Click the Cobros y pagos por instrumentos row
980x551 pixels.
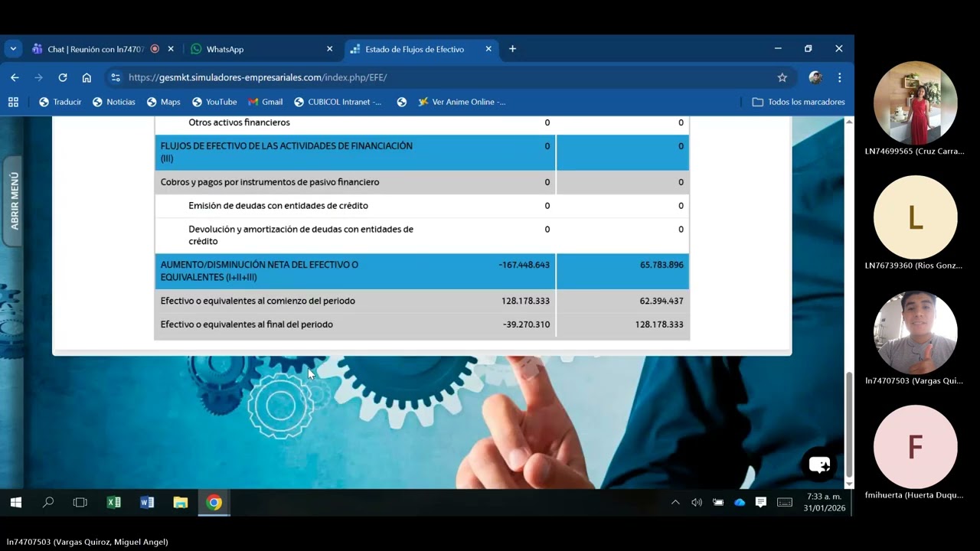(x=422, y=182)
